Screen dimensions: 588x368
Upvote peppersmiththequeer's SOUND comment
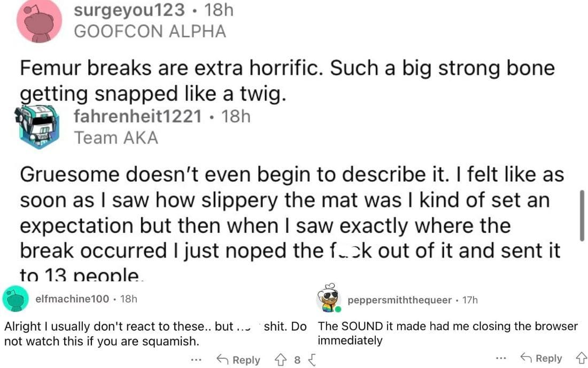pos(580,358)
